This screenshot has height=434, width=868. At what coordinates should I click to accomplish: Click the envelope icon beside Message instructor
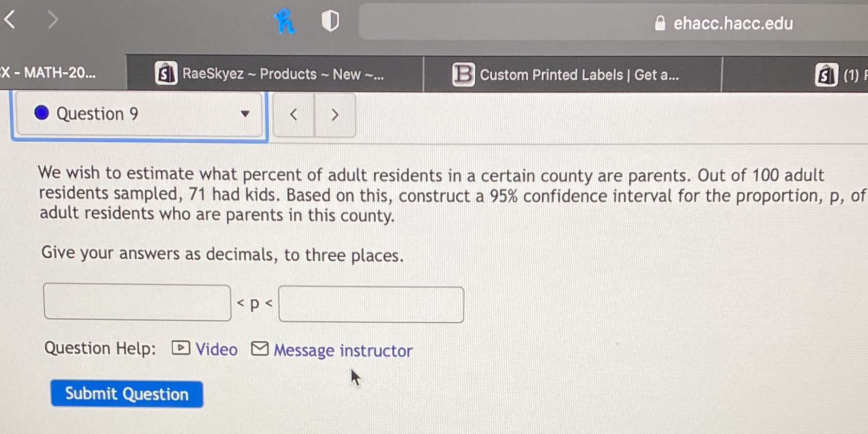pos(259,349)
